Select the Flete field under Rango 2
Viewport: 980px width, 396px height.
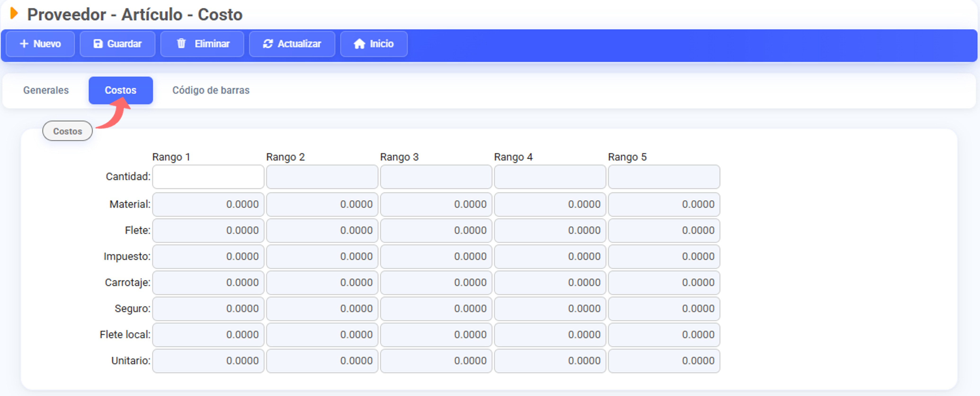coord(322,230)
